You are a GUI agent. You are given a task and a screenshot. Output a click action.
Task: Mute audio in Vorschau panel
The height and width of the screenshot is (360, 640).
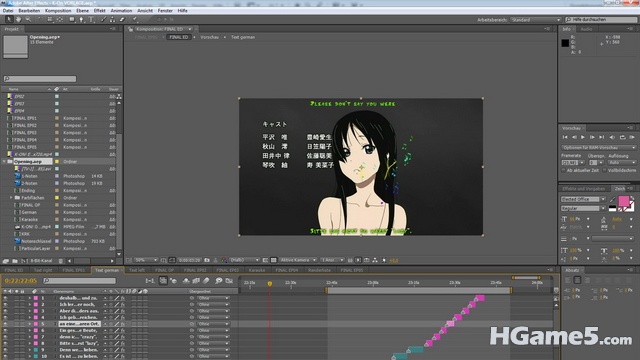click(612, 138)
